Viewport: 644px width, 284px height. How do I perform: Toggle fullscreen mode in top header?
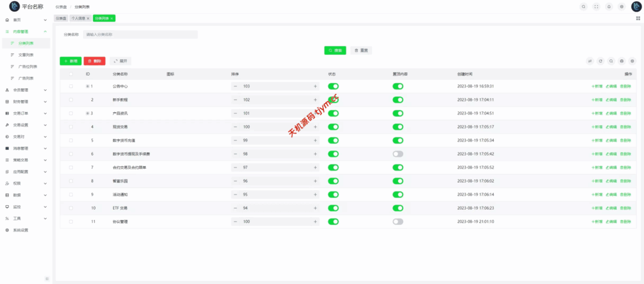click(x=596, y=6)
